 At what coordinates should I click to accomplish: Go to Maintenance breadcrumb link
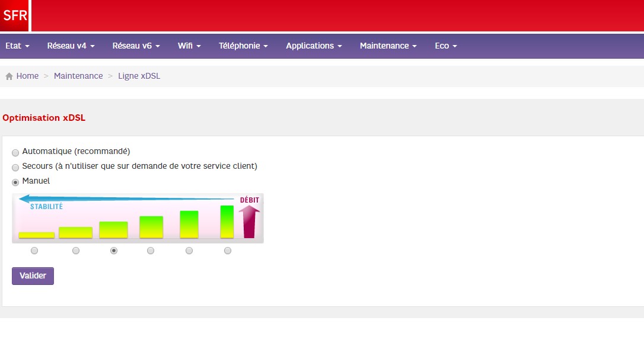(78, 76)
